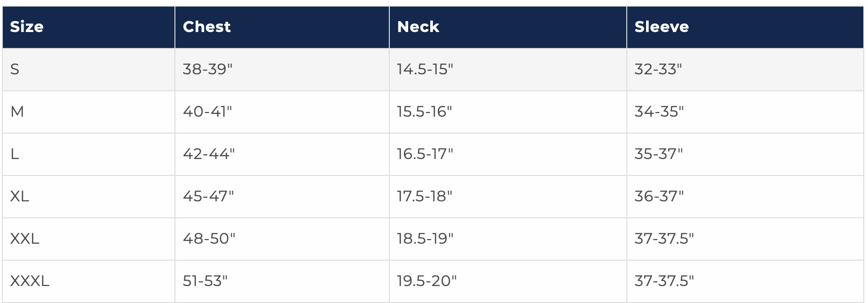Select the XXXL size row label
This screenshot has height=303, width=868.
30,281
